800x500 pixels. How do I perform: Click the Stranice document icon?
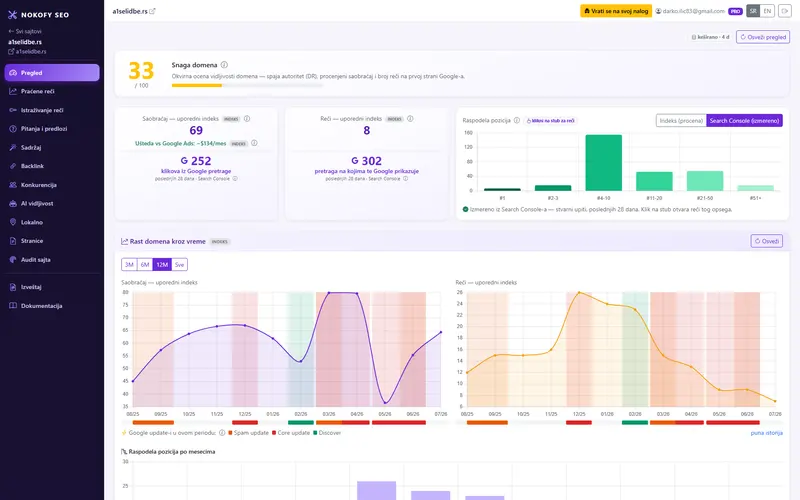pyautogui.click(x=13, y=241)
